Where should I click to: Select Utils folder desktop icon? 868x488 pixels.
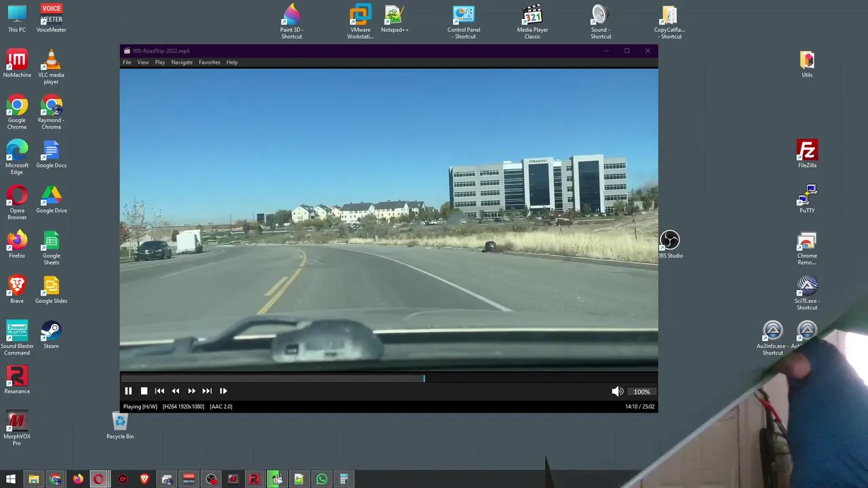807,64
